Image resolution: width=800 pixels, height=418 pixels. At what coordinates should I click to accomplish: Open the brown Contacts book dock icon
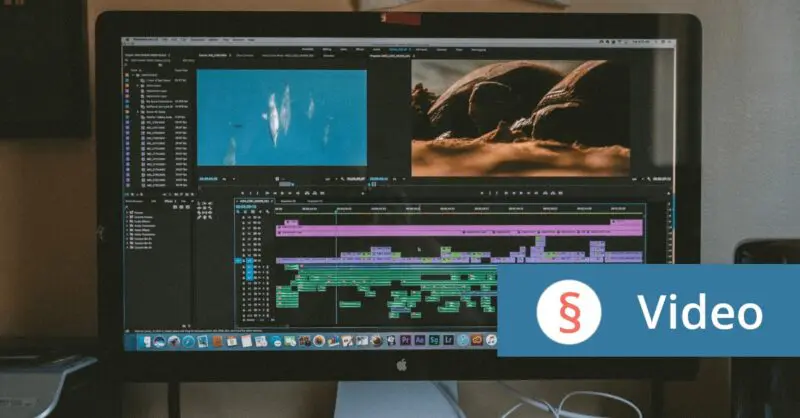click(217, 340)
